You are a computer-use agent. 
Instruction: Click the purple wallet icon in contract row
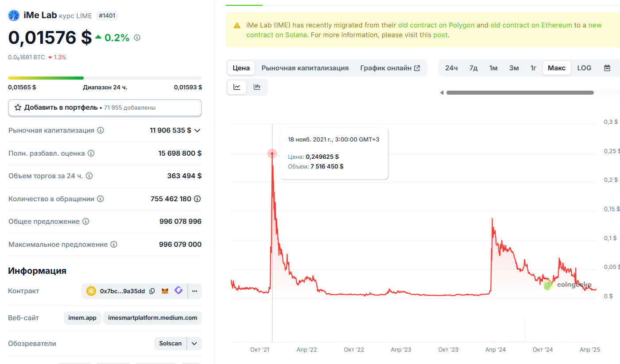click(x=178, y=291)
